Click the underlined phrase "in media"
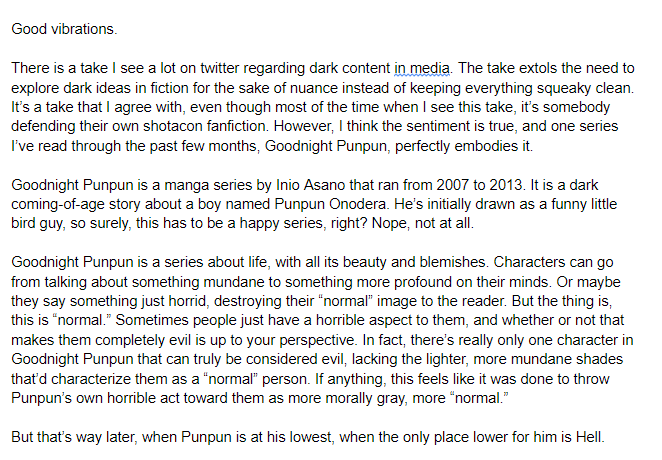 (422, 69)
